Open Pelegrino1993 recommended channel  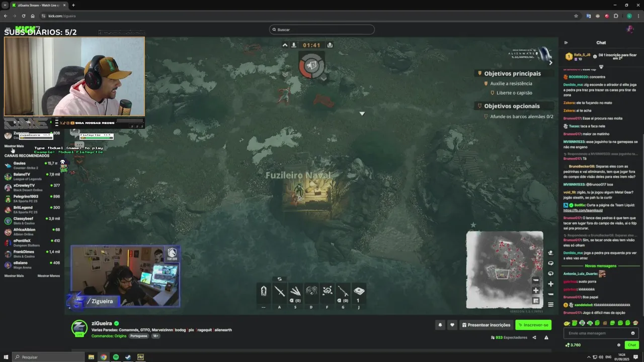[x=32, y=198]
